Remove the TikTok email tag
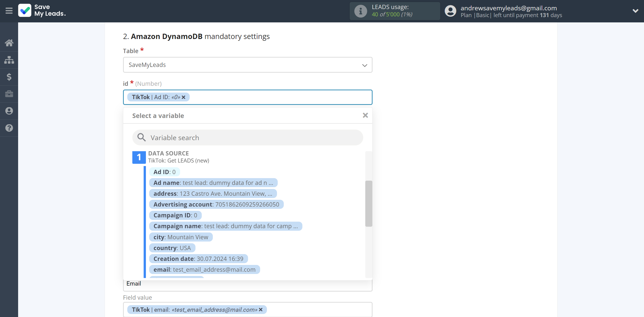Viewport: 644px width, 317px height. click(x=261, y=310)
